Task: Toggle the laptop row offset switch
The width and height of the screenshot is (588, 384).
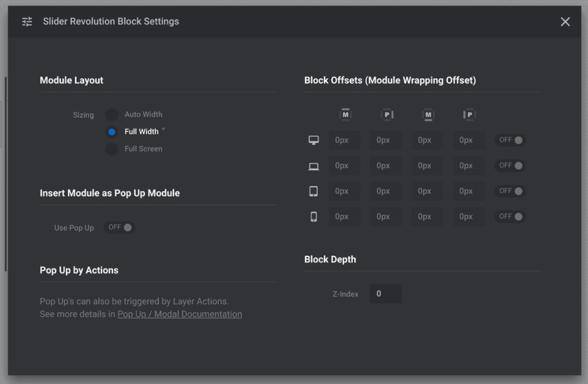Action: [510, 166]
